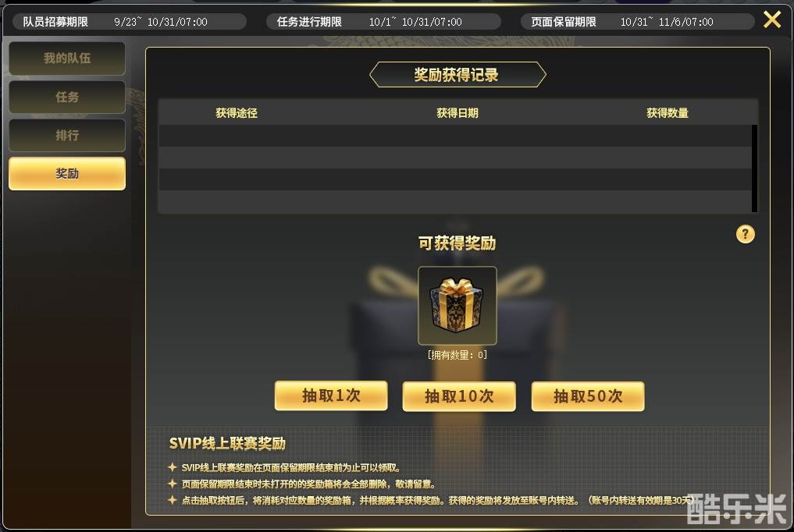
Task: Click the yellow question mark help icon
Action: [x=745, y=234]
